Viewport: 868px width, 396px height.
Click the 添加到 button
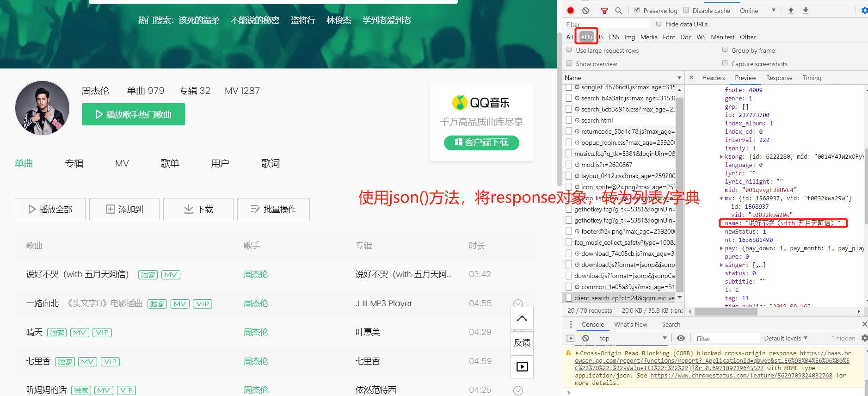pyautogui.click(x=124, y=209)
